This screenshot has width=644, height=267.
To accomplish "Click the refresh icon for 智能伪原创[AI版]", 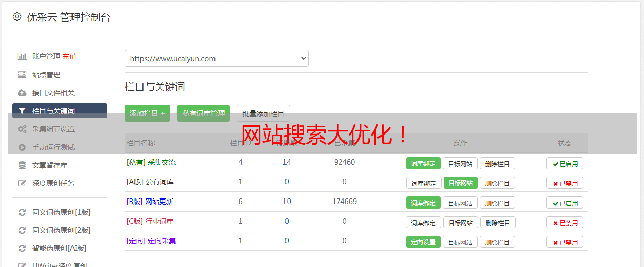I will (x=22, y=248).
